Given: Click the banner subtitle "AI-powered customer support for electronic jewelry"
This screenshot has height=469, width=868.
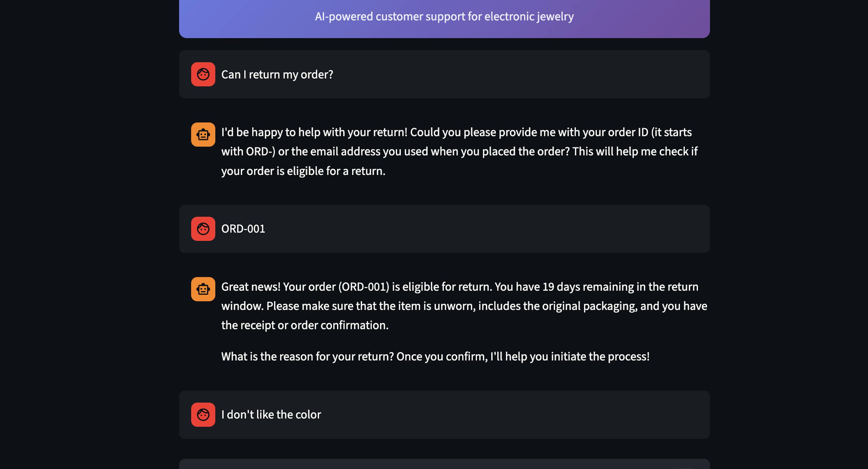Looking at the screenshot, I should coord(444,16).
